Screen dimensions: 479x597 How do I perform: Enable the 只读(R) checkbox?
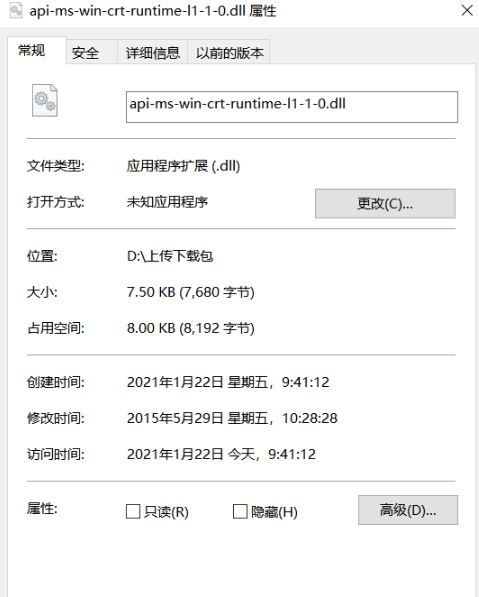point(133,511)
